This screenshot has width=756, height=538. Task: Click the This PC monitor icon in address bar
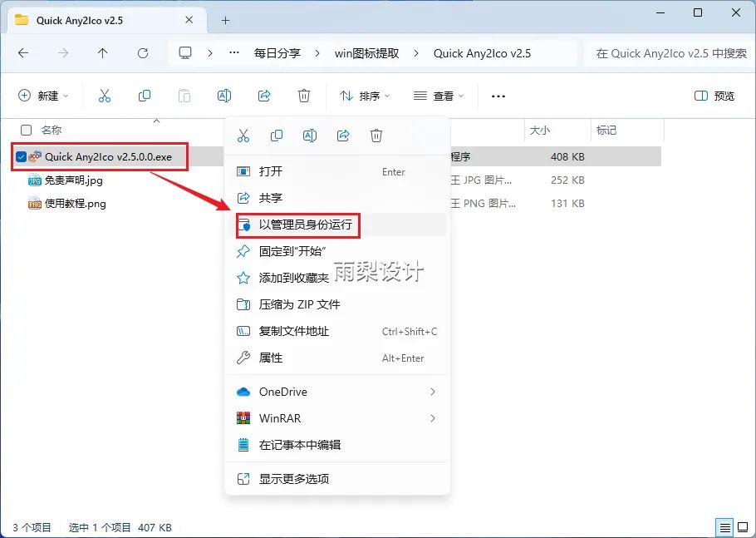pos(185,53)
